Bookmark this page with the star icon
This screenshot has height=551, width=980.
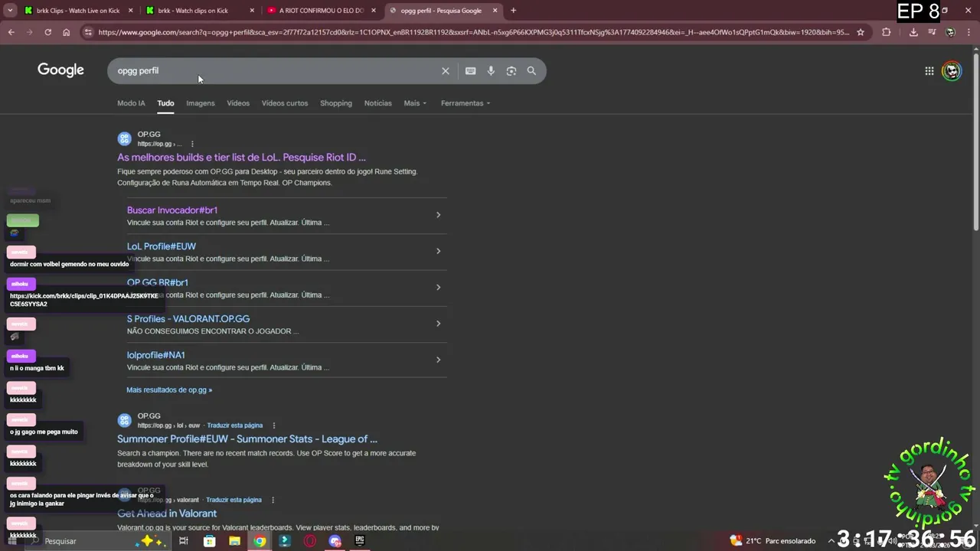(861, 32)
